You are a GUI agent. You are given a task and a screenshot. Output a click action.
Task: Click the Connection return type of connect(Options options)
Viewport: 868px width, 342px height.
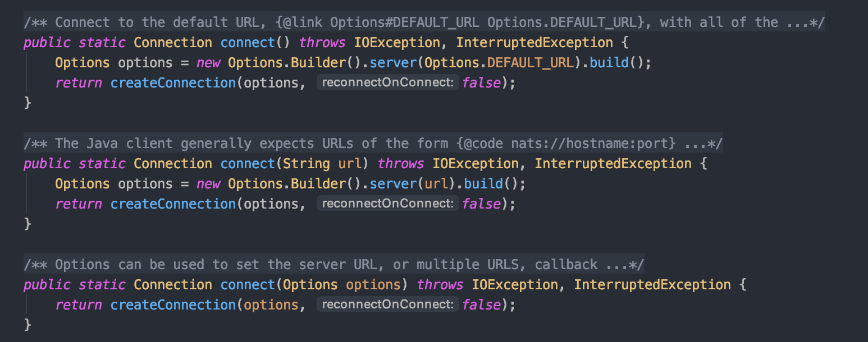pos(173,285)
